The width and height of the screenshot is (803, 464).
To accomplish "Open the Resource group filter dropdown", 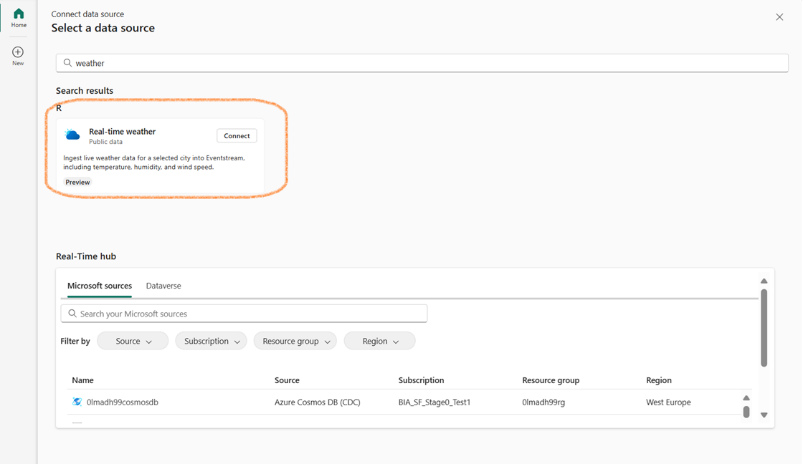I will pos(295,341).
